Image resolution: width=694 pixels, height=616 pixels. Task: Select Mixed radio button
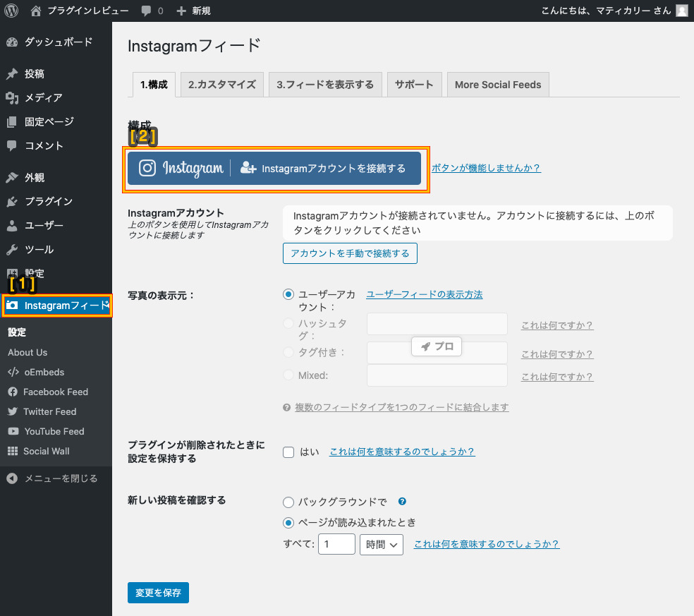(288, 375)
